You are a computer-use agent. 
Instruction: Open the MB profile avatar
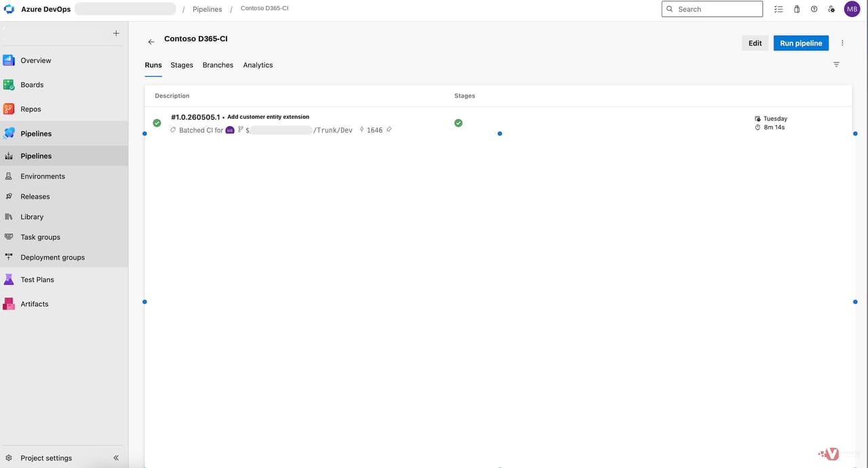pyautogui.click(x=852, y=9)
